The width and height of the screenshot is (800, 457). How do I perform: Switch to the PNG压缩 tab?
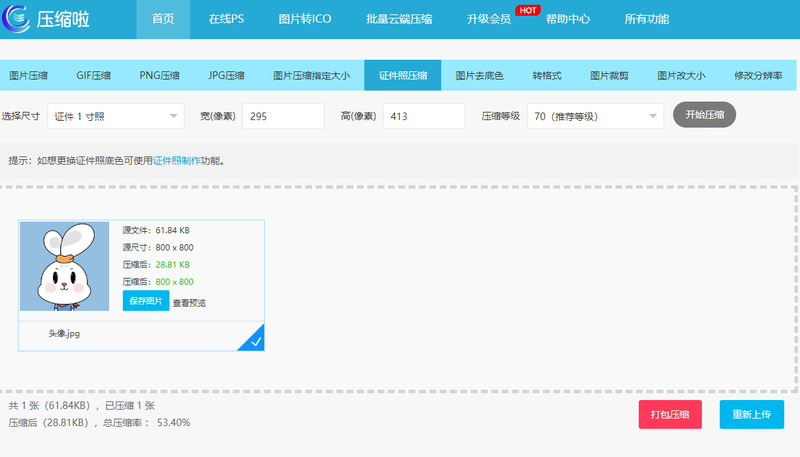click(x=159, y=75)
